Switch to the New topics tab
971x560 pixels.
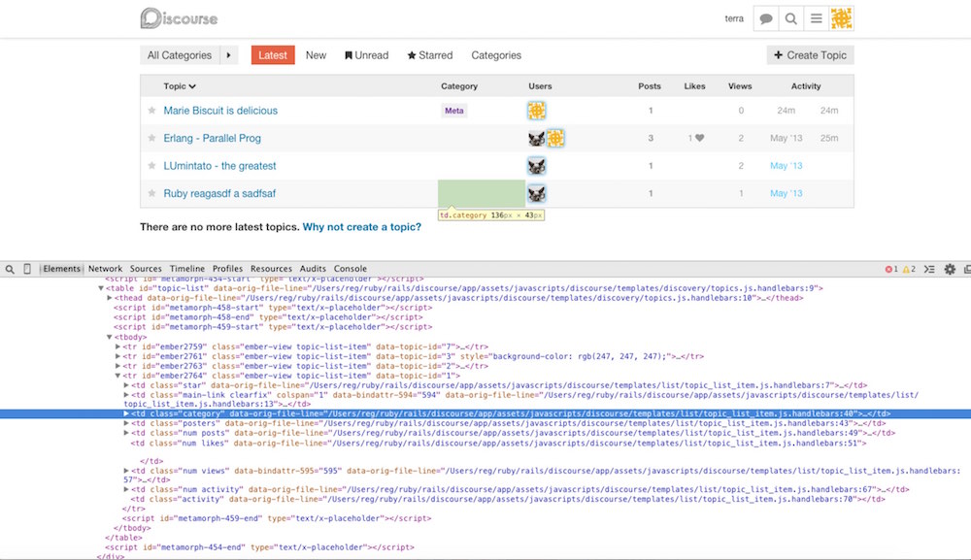[316, 55]
